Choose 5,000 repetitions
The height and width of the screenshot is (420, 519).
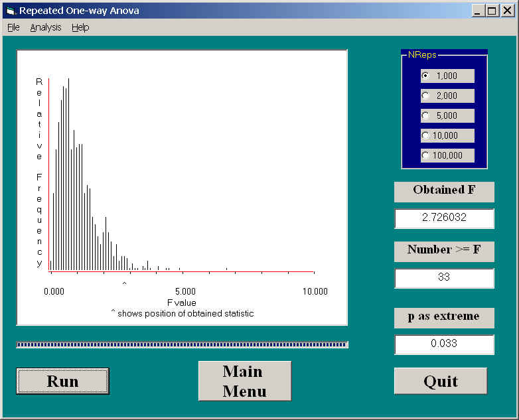pyautogui.click(x=426, y=115)
